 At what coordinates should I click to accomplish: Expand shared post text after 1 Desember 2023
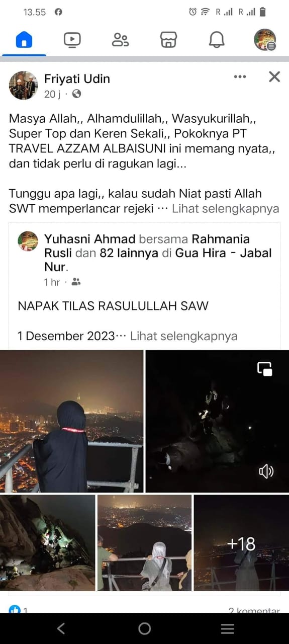click(183, 336)
